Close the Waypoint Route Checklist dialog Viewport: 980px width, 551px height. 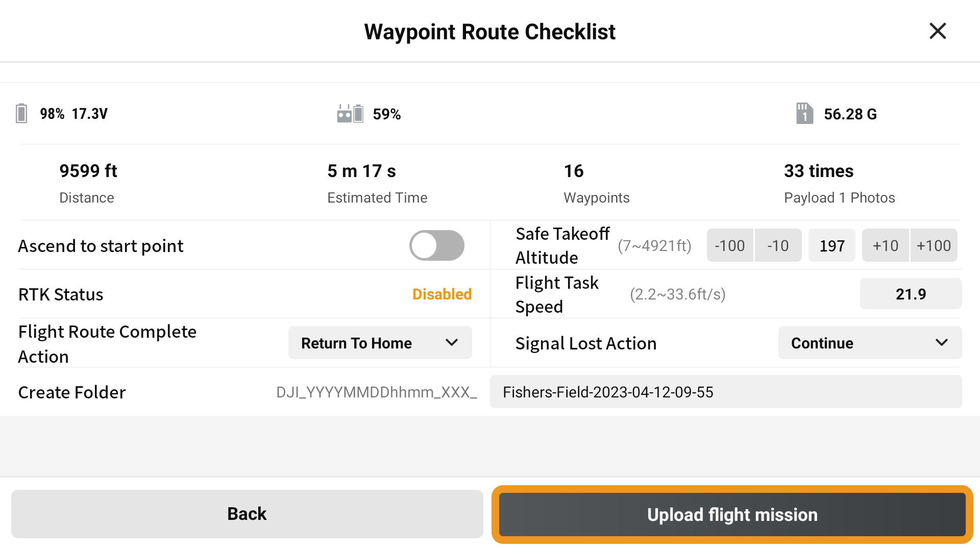pyautogui.click(x=938, y=31)
